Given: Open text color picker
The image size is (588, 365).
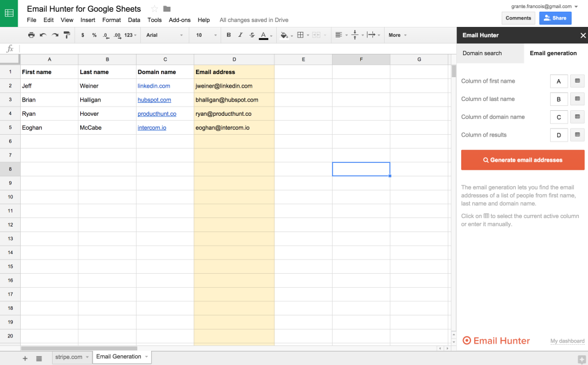Looking at the screenshot, I should pyautogui.click(x=263, y=36).
